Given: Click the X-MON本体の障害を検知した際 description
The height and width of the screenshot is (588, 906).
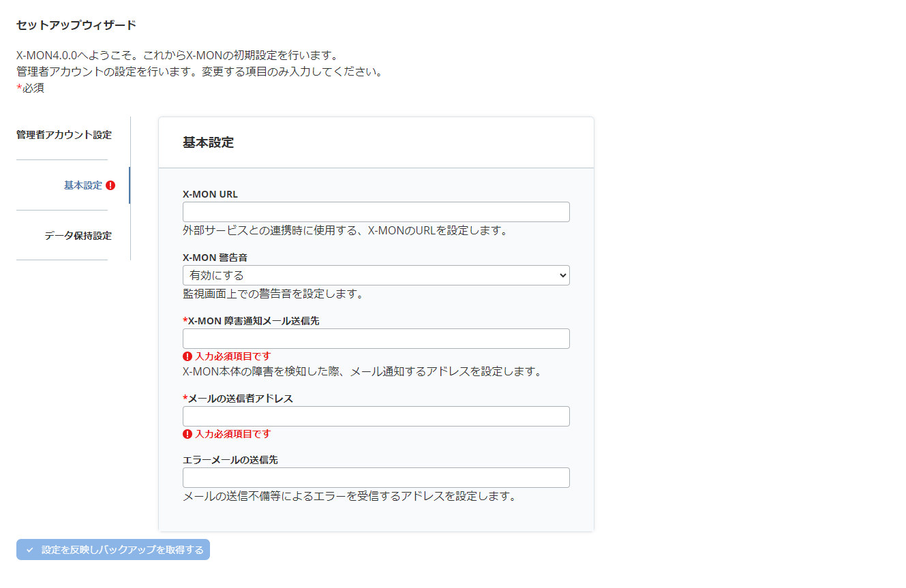Looking at the screenshot, I should (362, 371).
